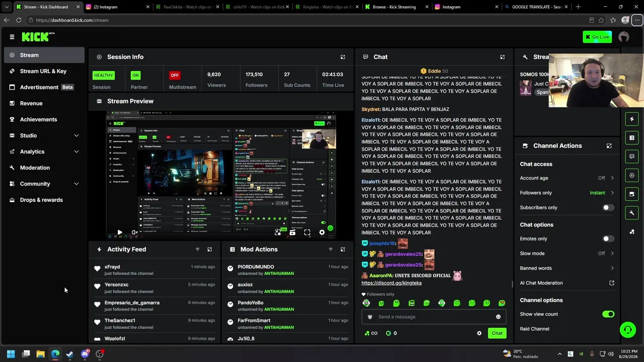Open File Explorer from taskbar

point(41,354)
